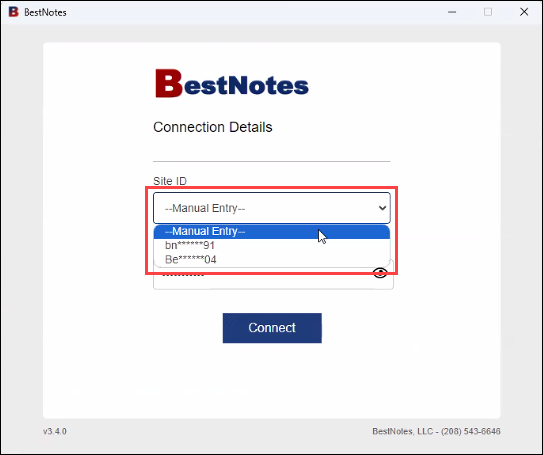This screenshot has height=455, width=543.
Task: Click the v3.4.0 version text
Action: click(x=55, y=431)
